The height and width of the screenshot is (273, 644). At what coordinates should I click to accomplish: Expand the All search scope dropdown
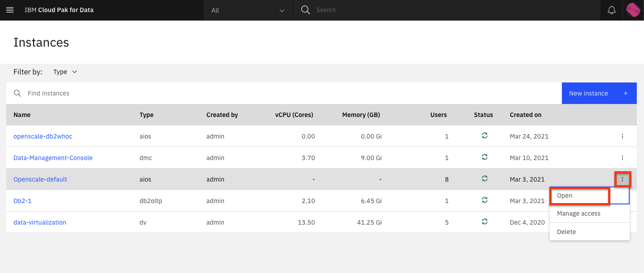tap(248, 10)
